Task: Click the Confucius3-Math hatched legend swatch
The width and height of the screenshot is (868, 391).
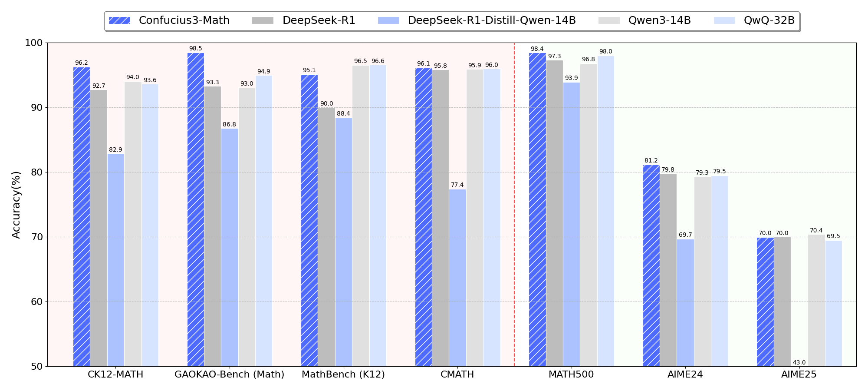Action: pyautogui.click(x=119, y=20)
